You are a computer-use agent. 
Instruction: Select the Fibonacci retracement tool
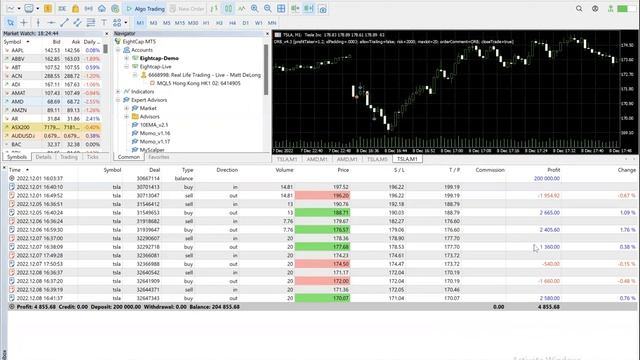coord(91,22)
